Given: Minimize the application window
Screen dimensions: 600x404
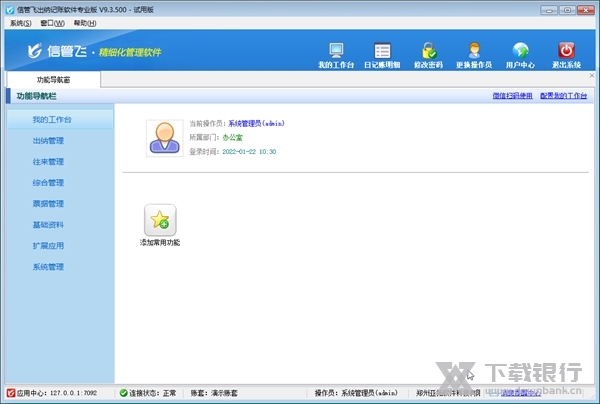Looking at the screenshot, I should click(x=549, y=10).
